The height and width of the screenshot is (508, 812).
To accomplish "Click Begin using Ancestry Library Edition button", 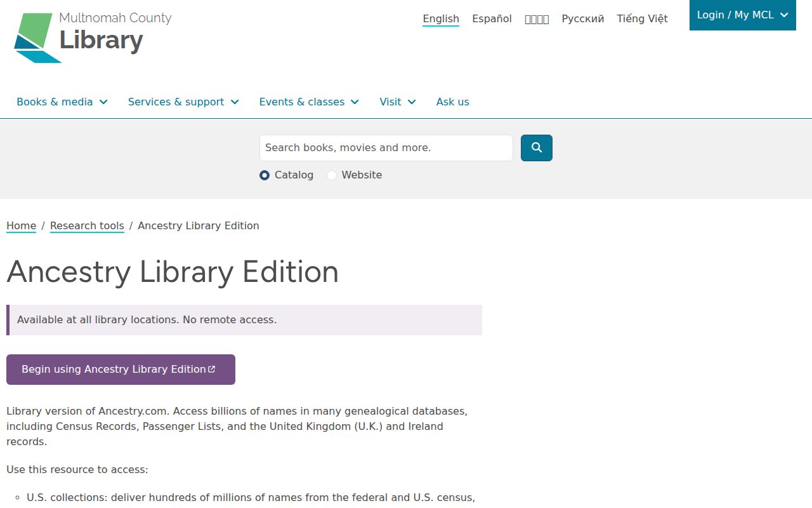I will click(x=121, y=370).
